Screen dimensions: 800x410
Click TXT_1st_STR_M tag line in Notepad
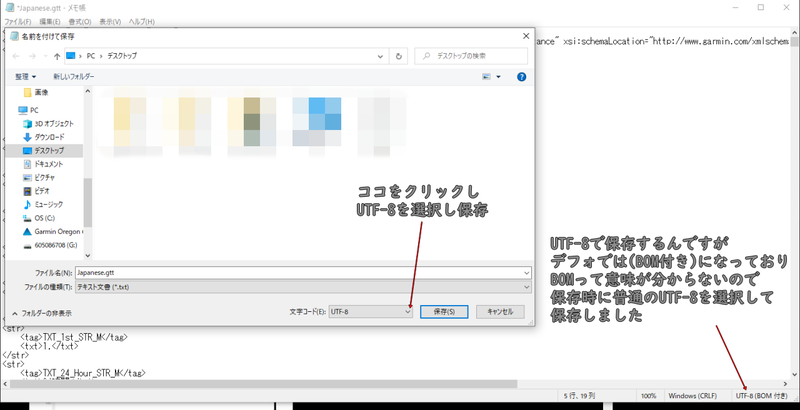(x=74, y=338)
